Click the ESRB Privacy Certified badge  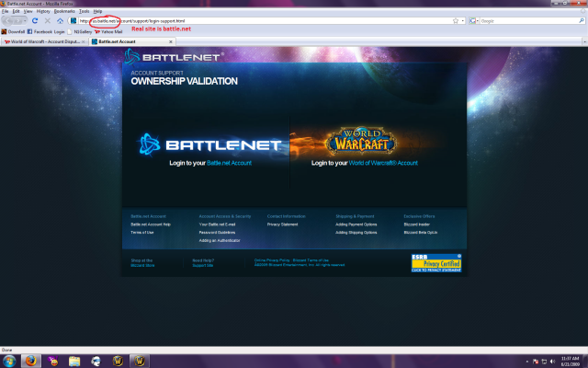pyautogui.click(x=436, y=263)
